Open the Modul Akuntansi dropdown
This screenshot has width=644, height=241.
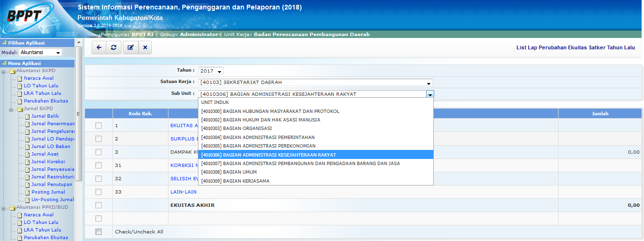[41, 53]
